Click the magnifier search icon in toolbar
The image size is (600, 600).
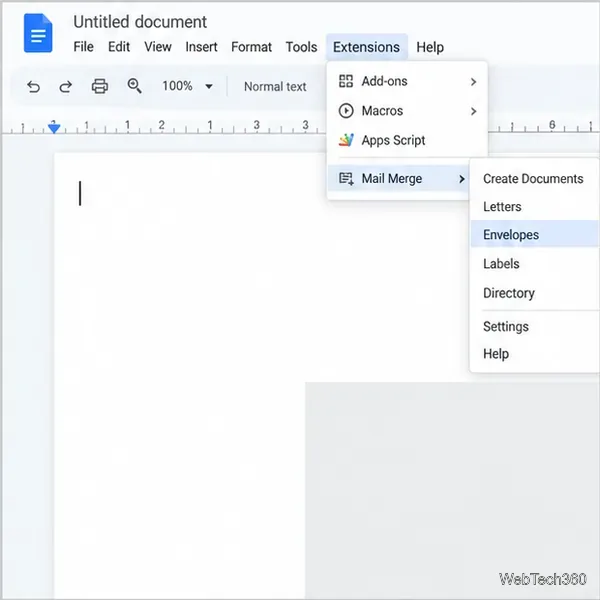pyautogui.click(x=134, y=86)
